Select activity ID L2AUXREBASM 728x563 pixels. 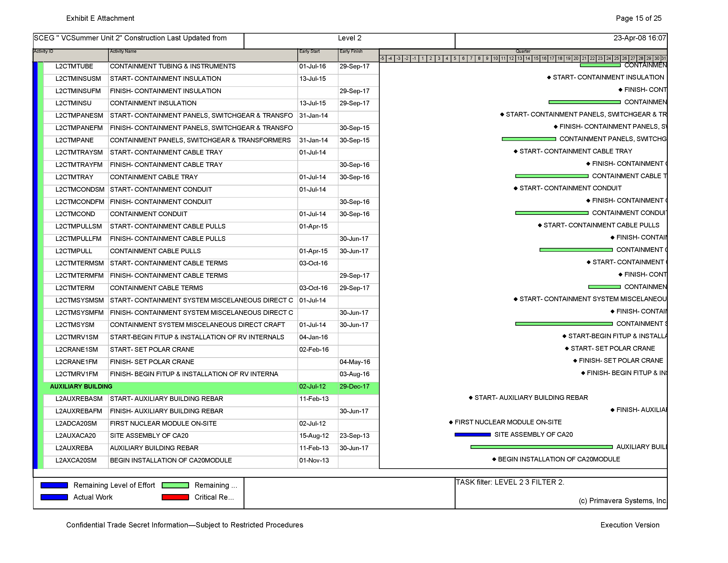[79, 399]
